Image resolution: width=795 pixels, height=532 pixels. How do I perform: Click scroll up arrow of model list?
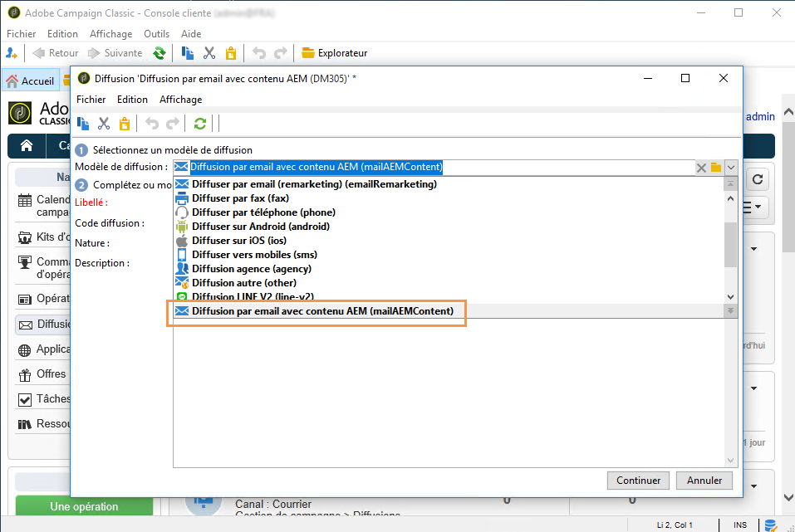pos(730,198)
